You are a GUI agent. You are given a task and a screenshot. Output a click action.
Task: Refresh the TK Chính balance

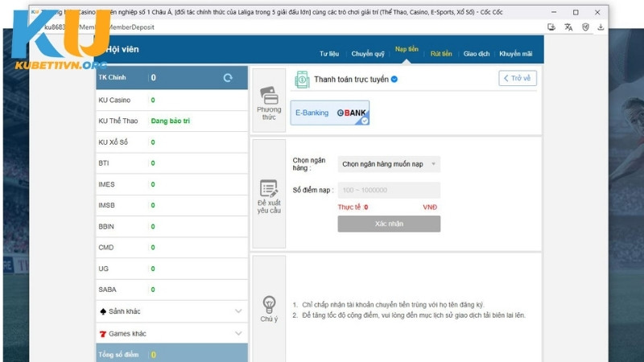tap(228, 78)
